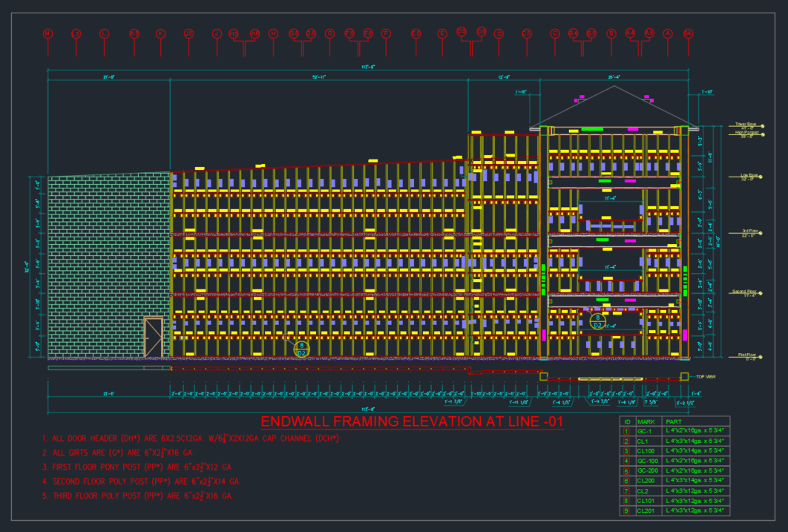788x532 pixels.
Task: Select the 8/D2 callout in the long wall
Action: click(301, 349)
